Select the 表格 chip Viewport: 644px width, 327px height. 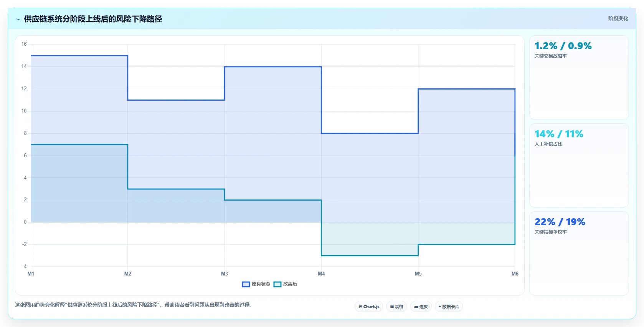(396, 307)
